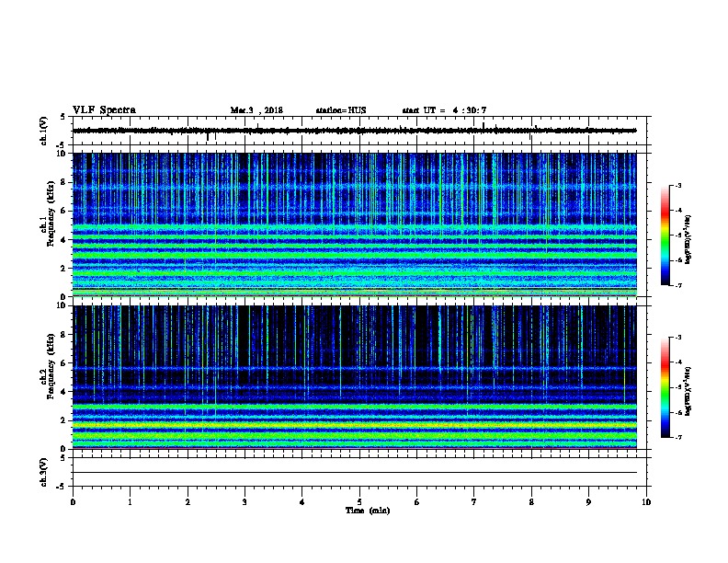Click the "5" tick label on Time axis
This screenshot has height=563, width=728.
359,502
